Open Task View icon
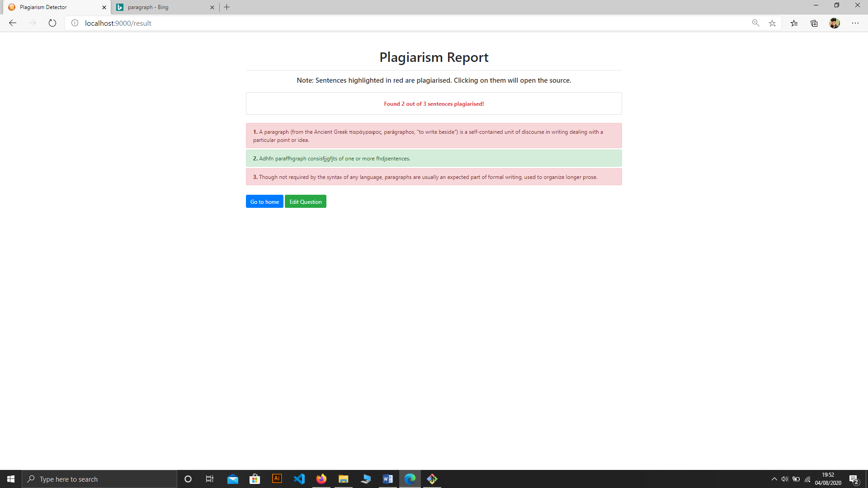Image resolution: width=868 pixels, height=488 pixels. pos(210,479)
